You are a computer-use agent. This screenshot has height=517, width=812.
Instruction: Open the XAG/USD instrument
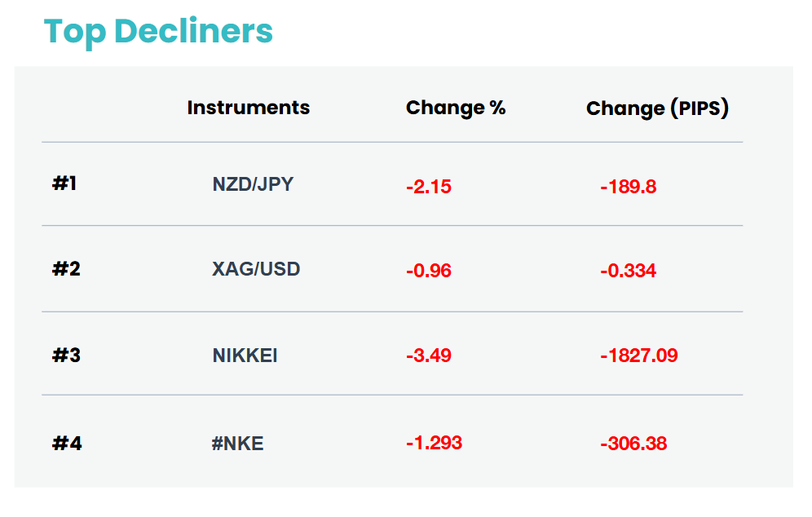(256, 269)
